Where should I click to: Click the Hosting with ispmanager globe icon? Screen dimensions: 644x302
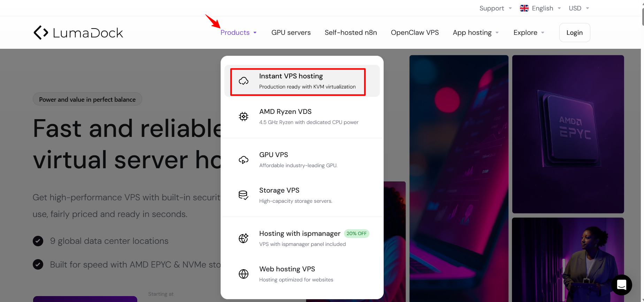click(x=244, y=238)
